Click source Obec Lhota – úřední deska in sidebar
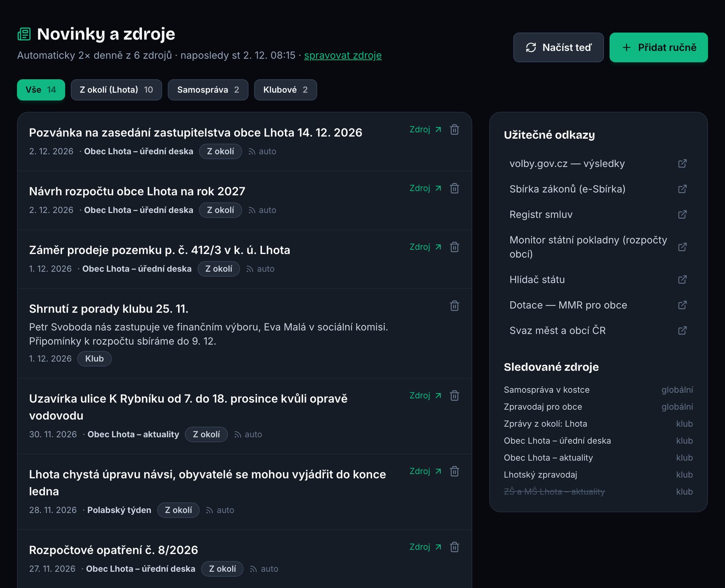 pyautogui.click(x=557, y=441)
